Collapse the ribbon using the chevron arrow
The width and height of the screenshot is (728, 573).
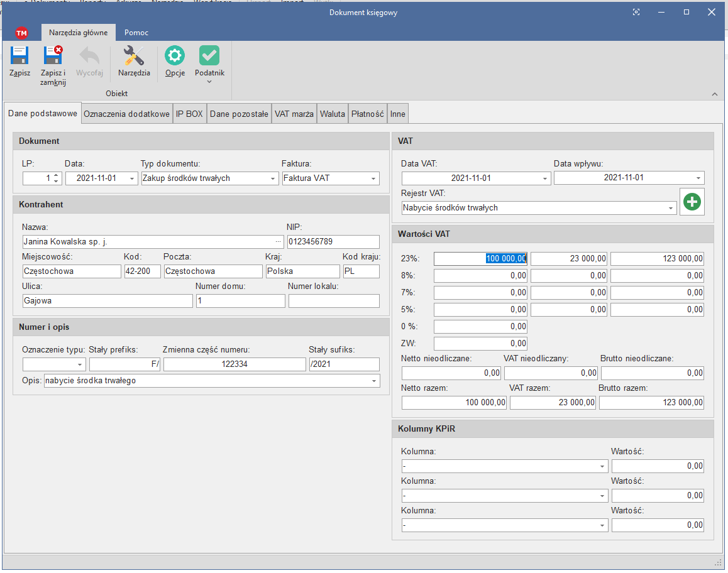click(714, 94)
